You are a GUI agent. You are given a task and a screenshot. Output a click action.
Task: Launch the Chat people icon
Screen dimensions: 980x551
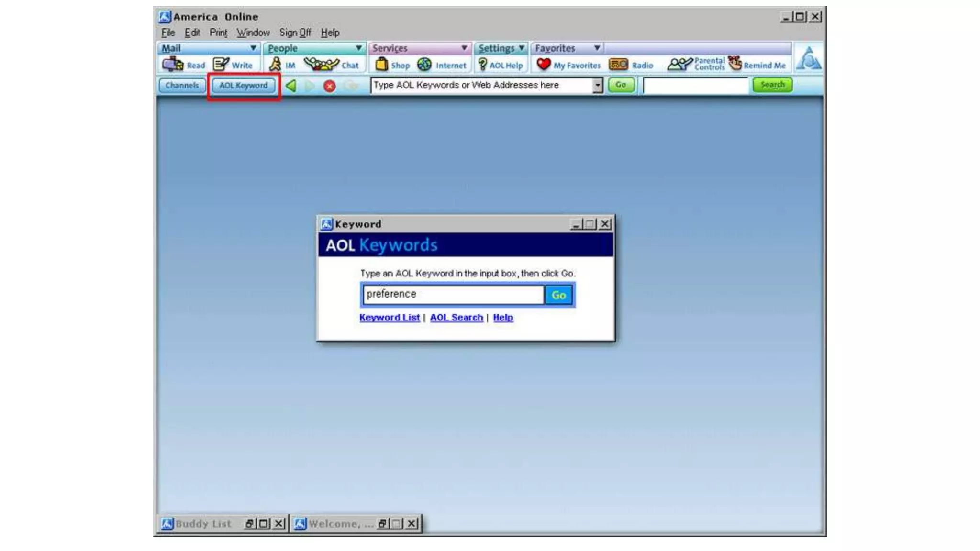click(322, 64)
